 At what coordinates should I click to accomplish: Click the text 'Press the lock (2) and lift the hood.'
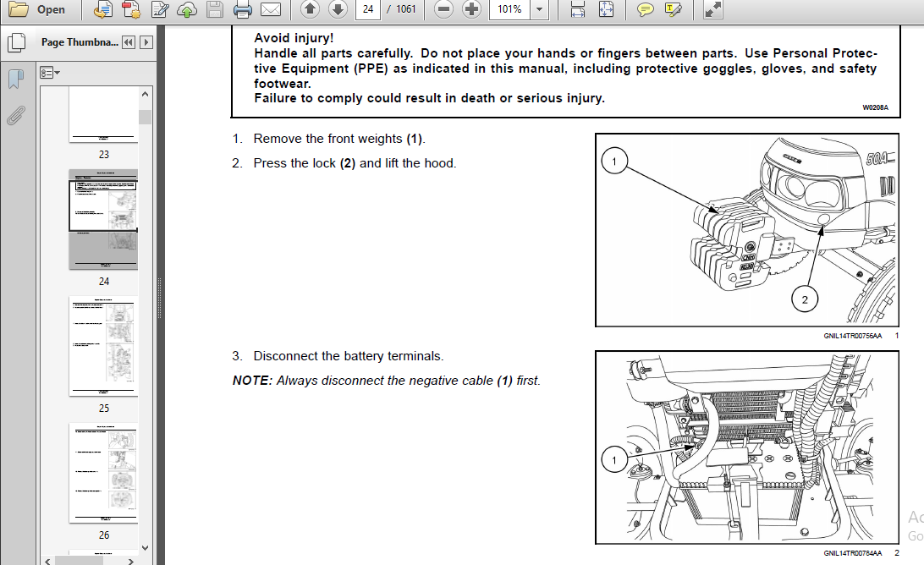[355, 163]
